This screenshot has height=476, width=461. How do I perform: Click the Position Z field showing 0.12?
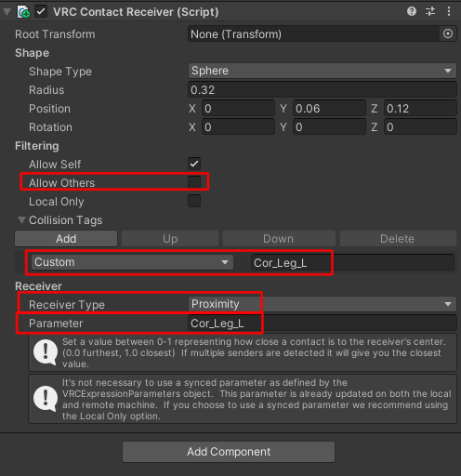click(420, 109)
